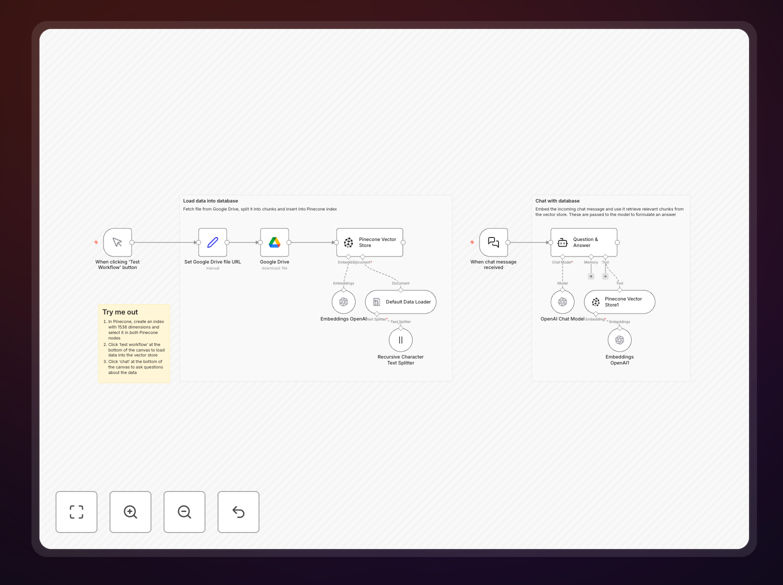This screenshot has width=783, height=585.
Task: Select the 'When chat message received' trigger node
Action: (x=493, y=242)
